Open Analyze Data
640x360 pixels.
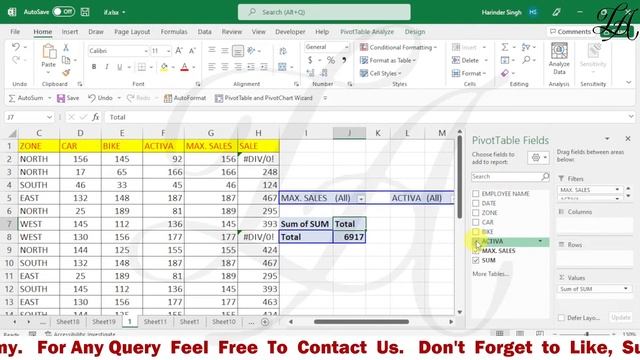click(x=559, y=58)
